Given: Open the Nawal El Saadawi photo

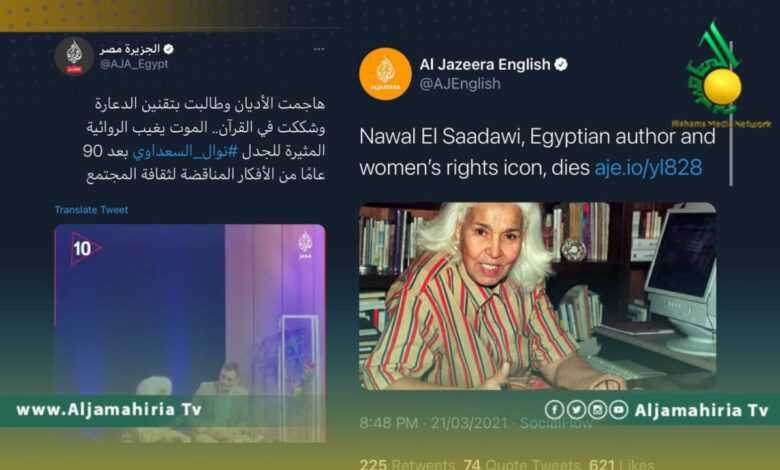Looking at the screenshot, I should pyautogui.click(x=538, y=295).
